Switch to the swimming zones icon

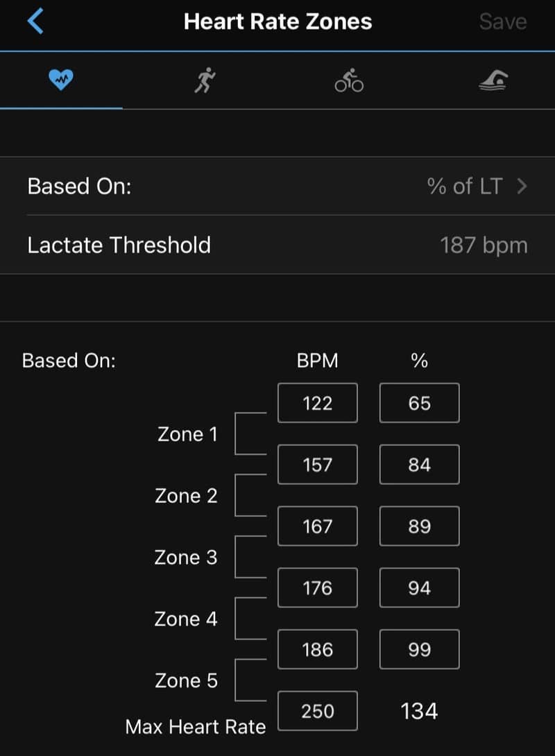pyautogui.click(x=493, y=80)
